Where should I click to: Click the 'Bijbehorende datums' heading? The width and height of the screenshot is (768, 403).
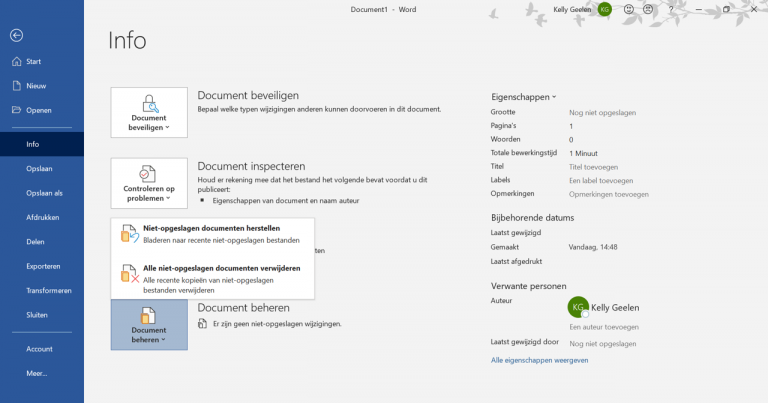532,217
